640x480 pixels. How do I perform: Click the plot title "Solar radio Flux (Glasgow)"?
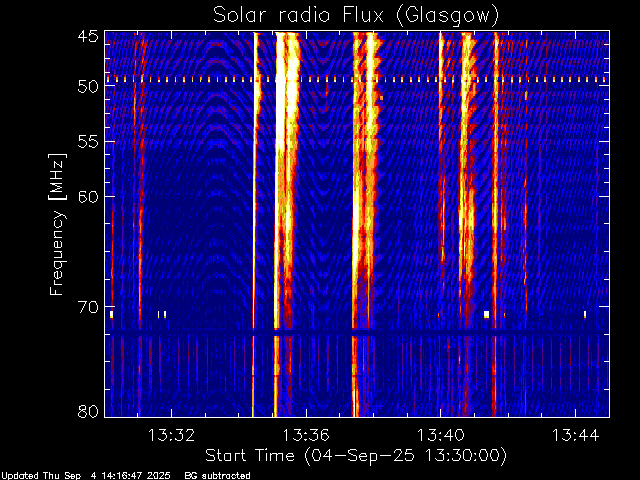(x=356, y=15)
